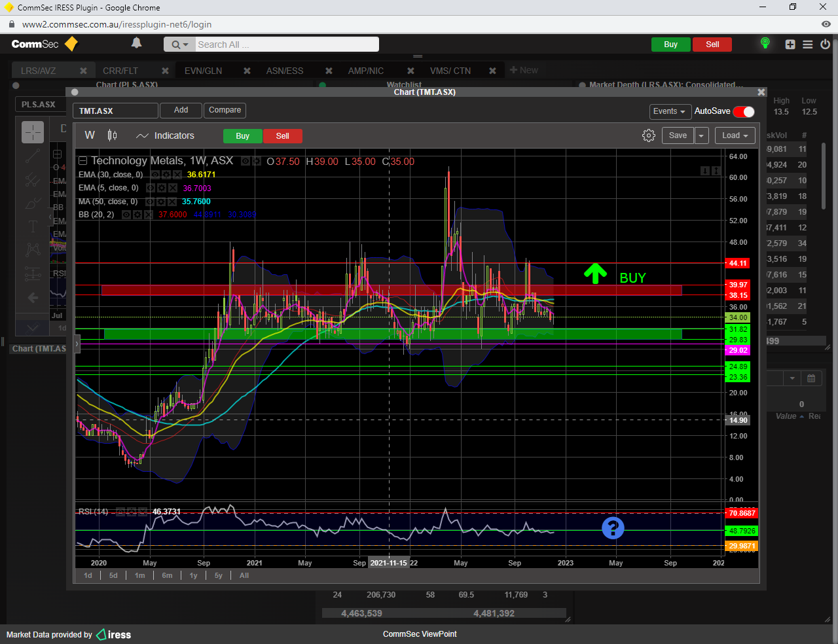Open the chart settings gear

[648, 135]
